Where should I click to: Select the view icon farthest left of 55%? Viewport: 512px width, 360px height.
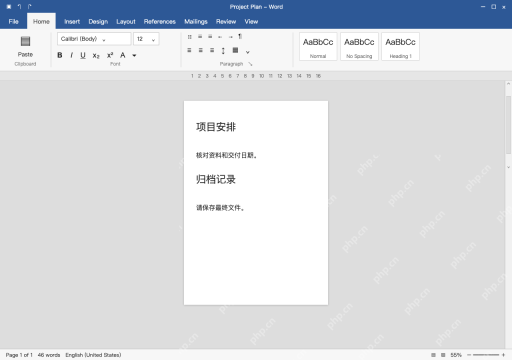pos(433,355)
